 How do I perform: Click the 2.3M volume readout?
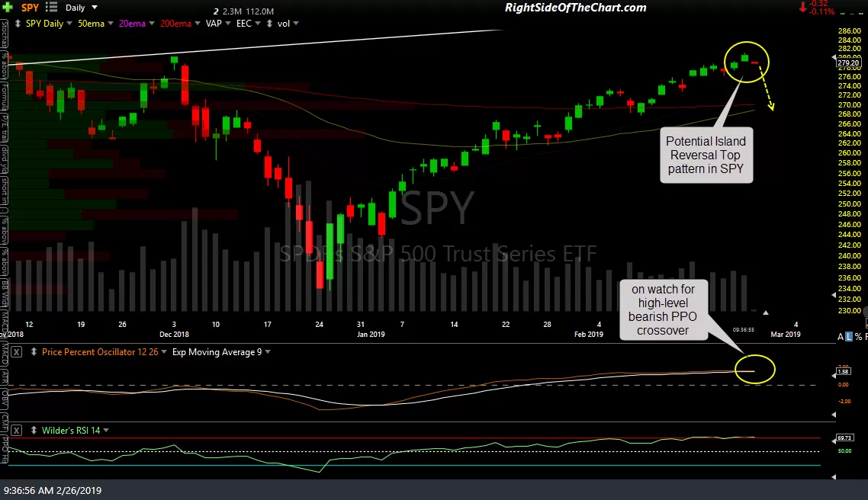point(231,11)
